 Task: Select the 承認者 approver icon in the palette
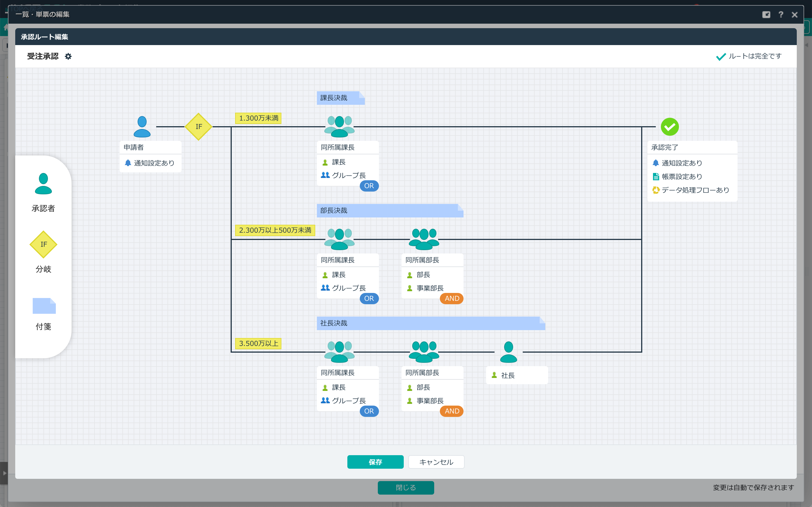43,184
